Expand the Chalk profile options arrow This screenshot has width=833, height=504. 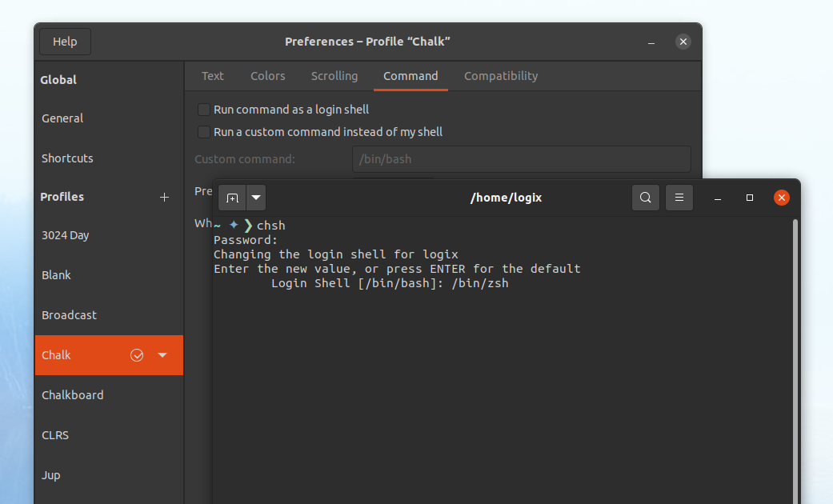coord(162,355)
